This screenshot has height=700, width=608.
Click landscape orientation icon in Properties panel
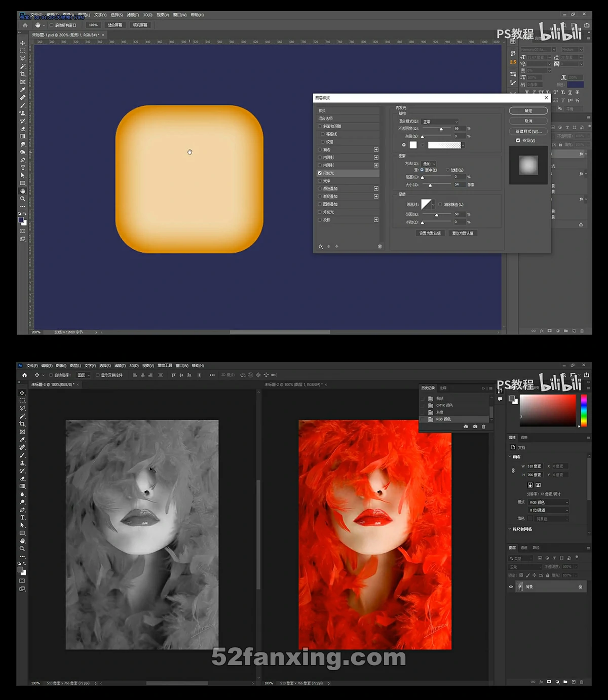(538, 485)
